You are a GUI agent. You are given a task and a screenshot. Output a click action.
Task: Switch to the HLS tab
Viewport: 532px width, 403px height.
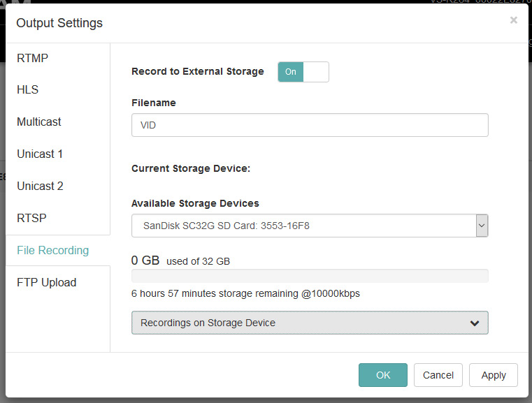pos(28,90)
